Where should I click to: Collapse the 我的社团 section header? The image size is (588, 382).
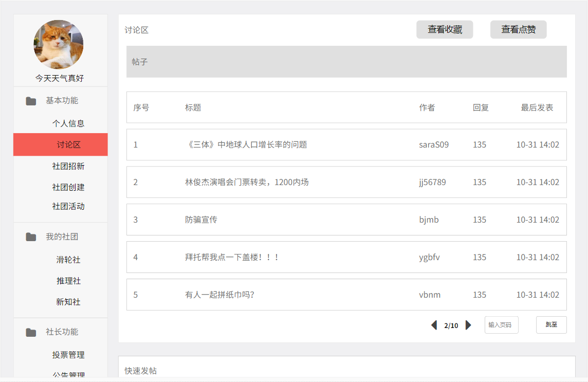pyautogui.click(x=62, y=237)
